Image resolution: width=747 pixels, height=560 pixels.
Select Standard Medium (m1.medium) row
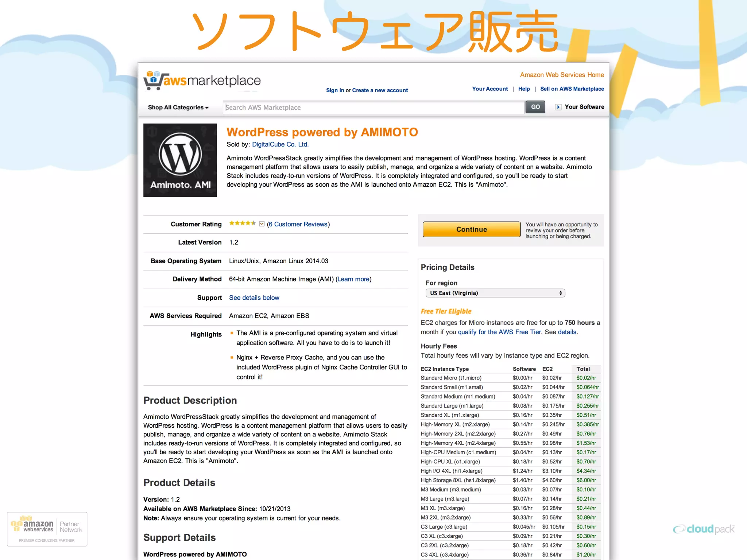point(510,397)
